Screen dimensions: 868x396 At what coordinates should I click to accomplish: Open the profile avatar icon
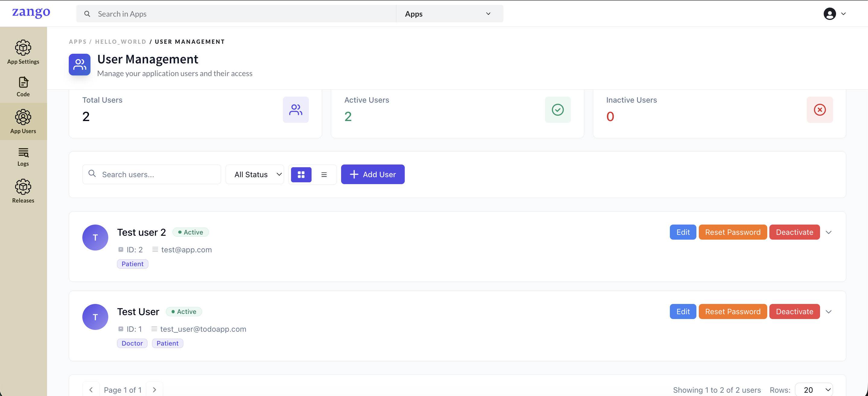[830, 14]
